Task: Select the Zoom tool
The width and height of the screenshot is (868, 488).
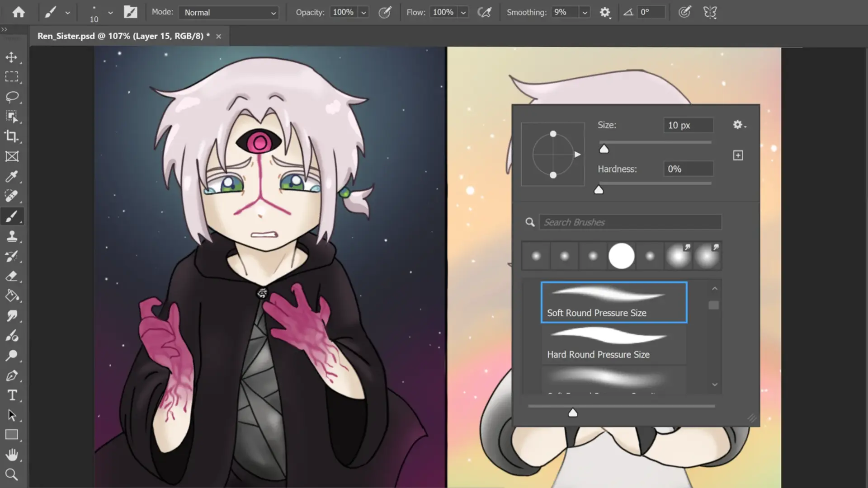Action: point(12,474)
